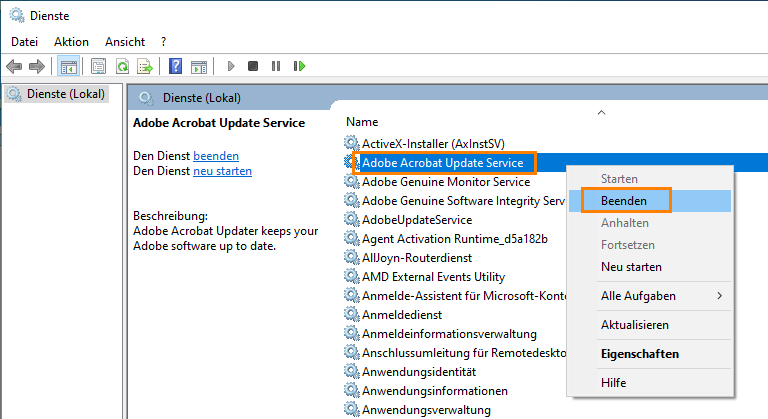This screenshot has width=768, height=419.
Task: Expand Alle Aufgaben submenu
Action: pyautogui.click(x=650, y=296)
